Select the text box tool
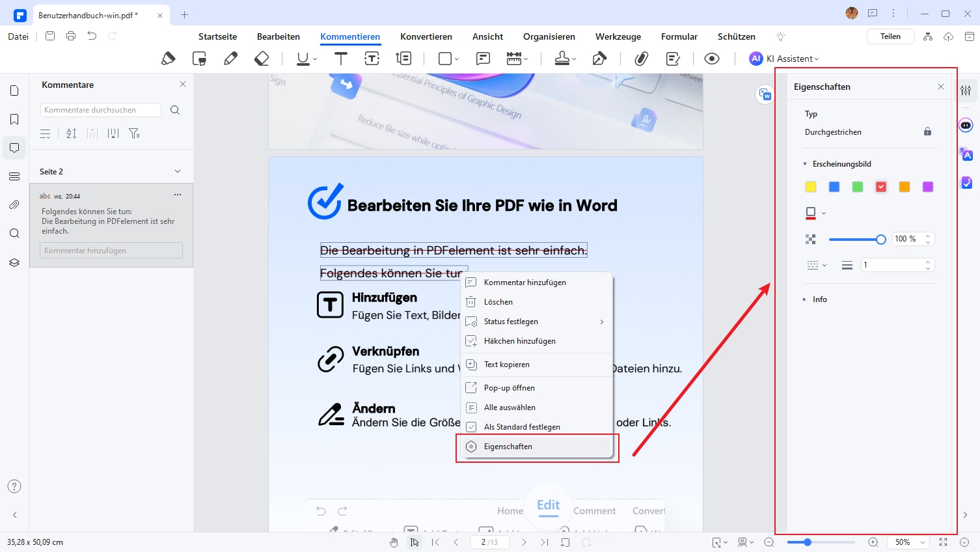 pos(372,59)
